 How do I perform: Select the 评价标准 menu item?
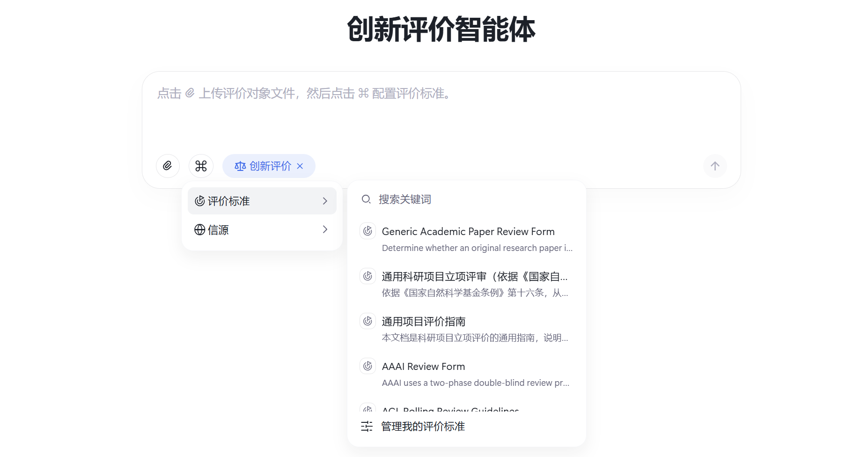[x=262, y=201]
